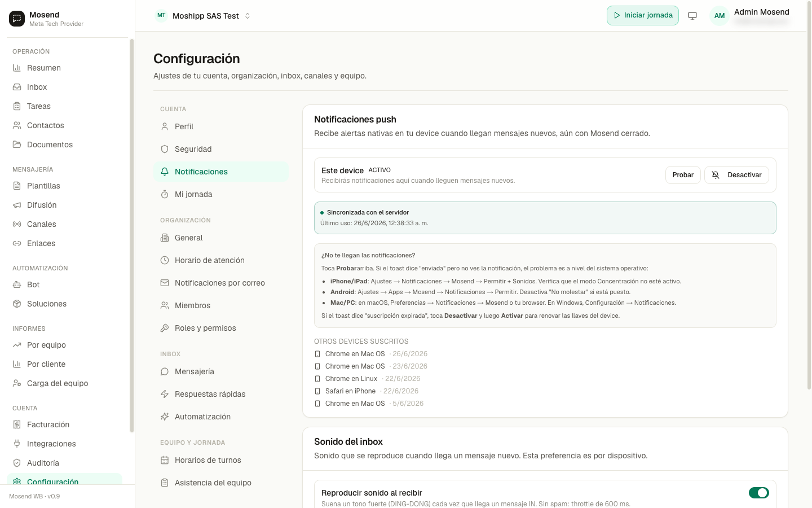
Task: Go to Notificaciones por correo
Action: 221,283
